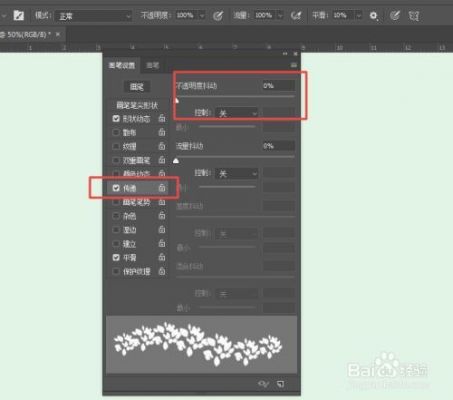Click the leaf brush stroke preview
Viewport: 453px width, 400px height.
point(201,345)
